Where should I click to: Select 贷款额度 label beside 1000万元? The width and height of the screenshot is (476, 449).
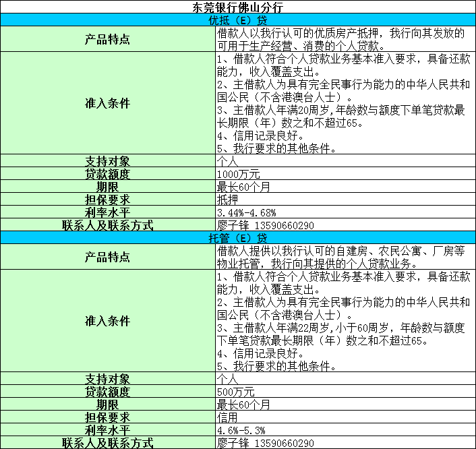(108, 173)
